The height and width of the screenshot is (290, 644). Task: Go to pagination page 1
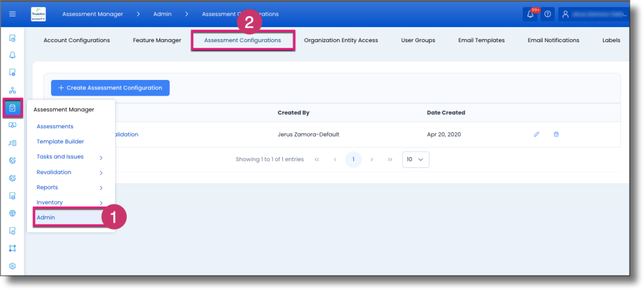coord(353,159)
